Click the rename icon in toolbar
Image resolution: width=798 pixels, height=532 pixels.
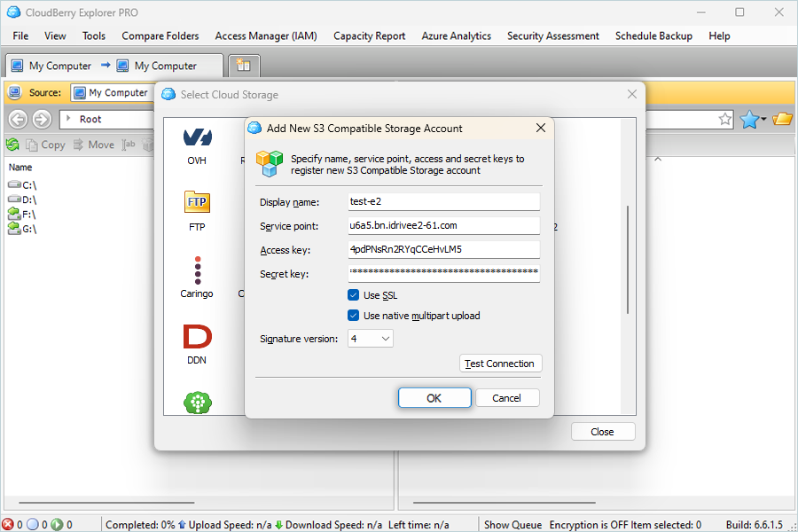click(x=129, y=145)
